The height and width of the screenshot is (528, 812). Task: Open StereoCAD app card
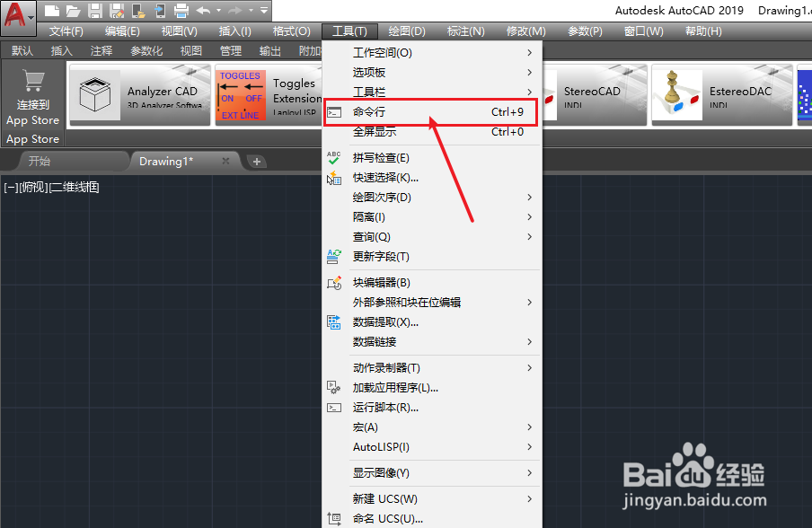point(595,95)
